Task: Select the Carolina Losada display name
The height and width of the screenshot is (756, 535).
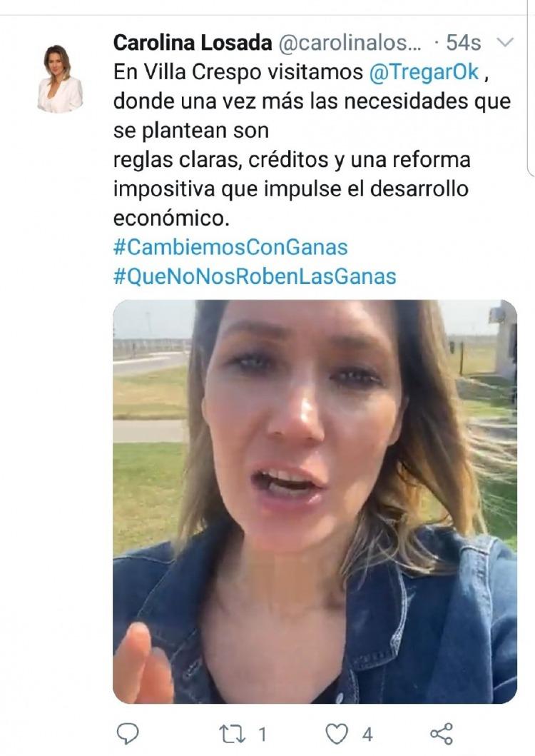Action: pyautogui.click(x=193, y=43)
